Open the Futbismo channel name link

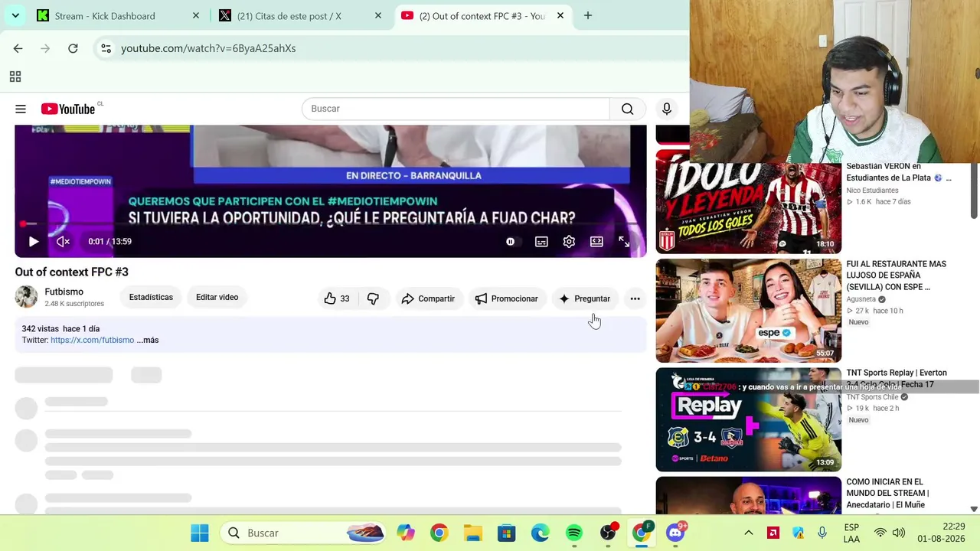pos(64,292)
